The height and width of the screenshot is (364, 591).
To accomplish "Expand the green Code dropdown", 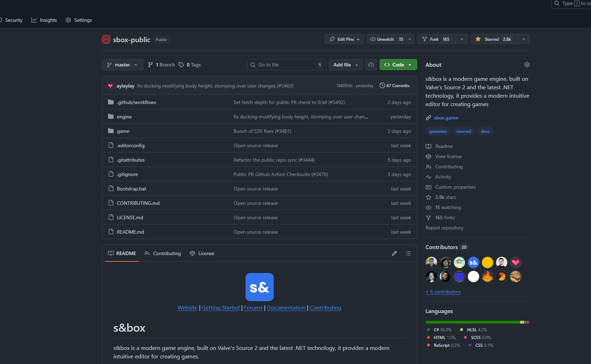I will [x=398, y=65].
